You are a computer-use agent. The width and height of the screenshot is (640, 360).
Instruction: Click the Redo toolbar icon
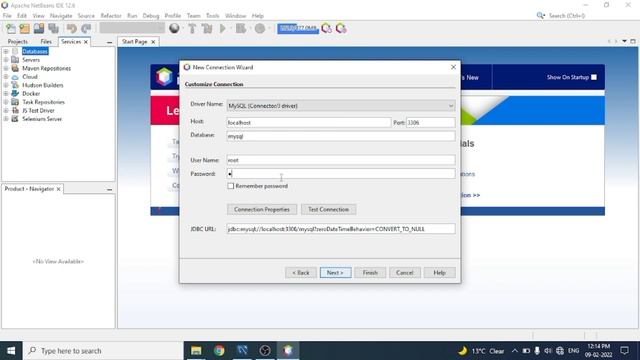point(86,29)
